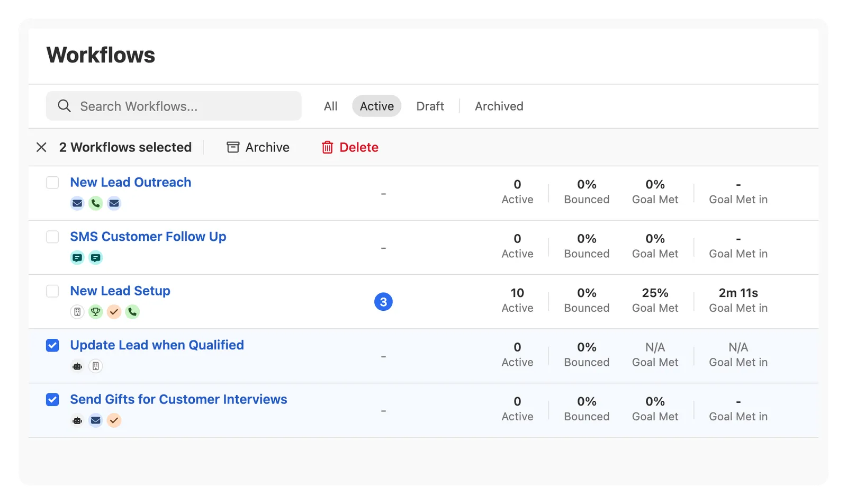Click the 25% Goal Met value

[655, 293]
